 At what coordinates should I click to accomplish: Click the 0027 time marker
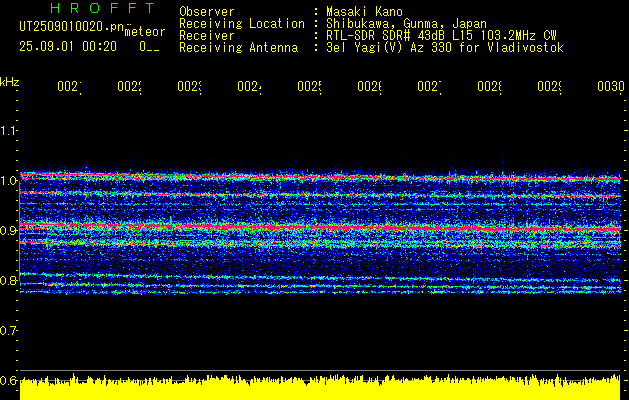tap(429, 86)
